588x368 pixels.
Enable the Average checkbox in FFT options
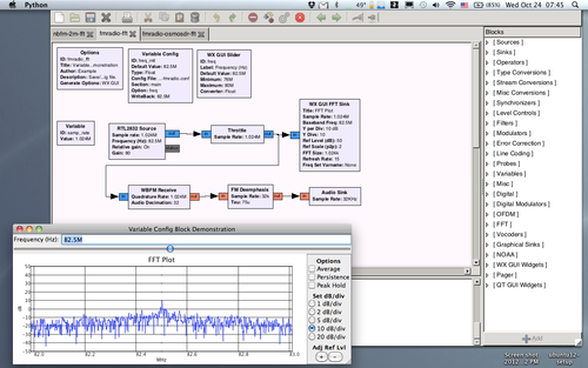point(312,269)
